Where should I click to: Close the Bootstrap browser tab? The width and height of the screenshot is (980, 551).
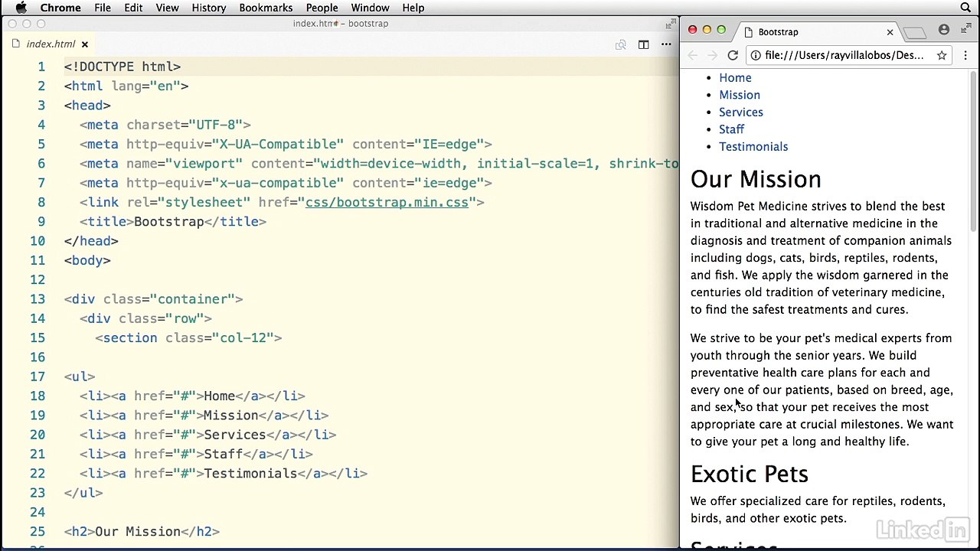coord(890,32)
